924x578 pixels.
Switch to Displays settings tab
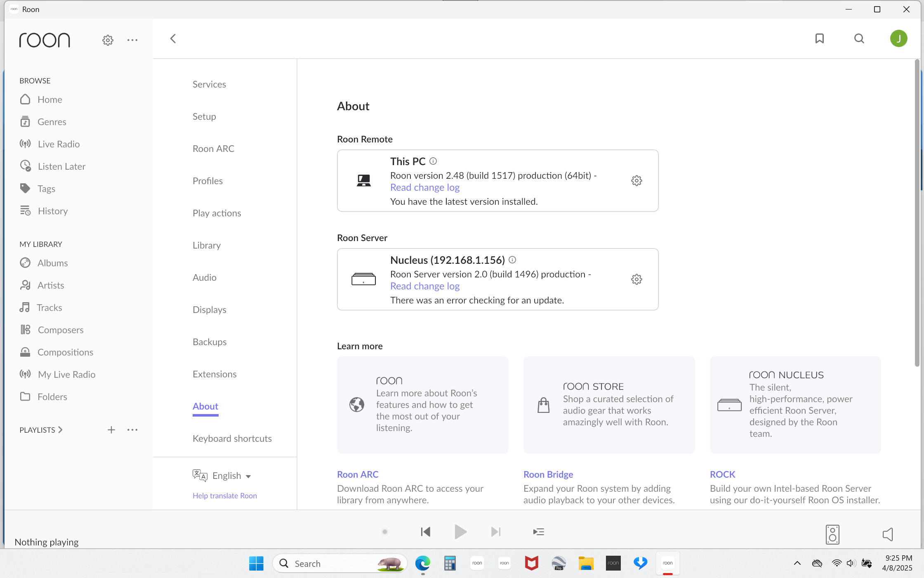coord(209,310)
